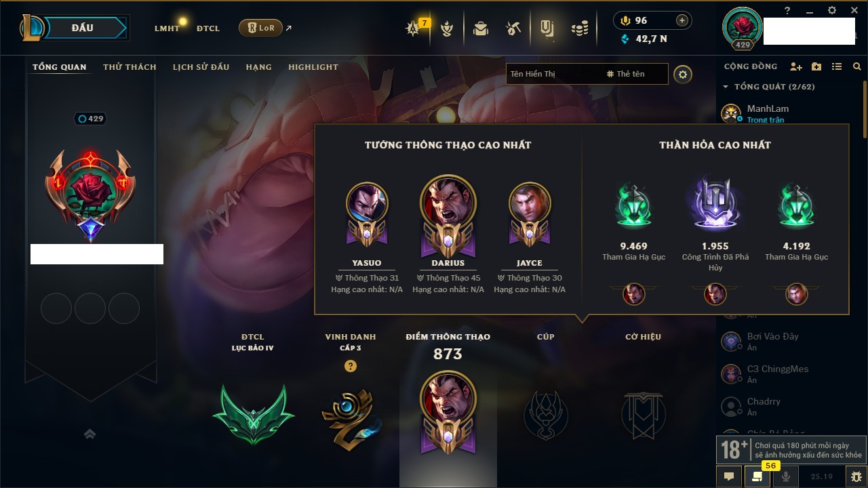The image size is (868, 488).
Task: Open the Store coins icon
Action: click(x=579, y=28)
